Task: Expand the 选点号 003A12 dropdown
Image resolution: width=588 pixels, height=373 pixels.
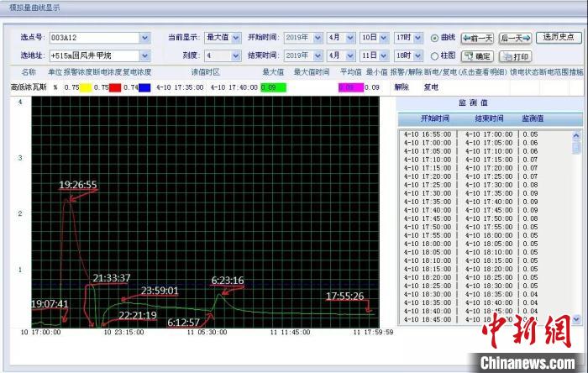Action: [144, 38]
